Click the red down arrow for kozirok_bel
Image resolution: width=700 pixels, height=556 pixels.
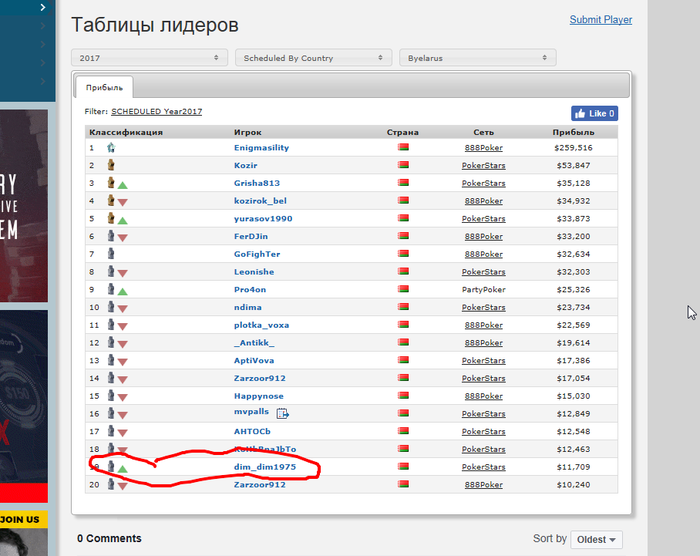(x=123, y=202)
